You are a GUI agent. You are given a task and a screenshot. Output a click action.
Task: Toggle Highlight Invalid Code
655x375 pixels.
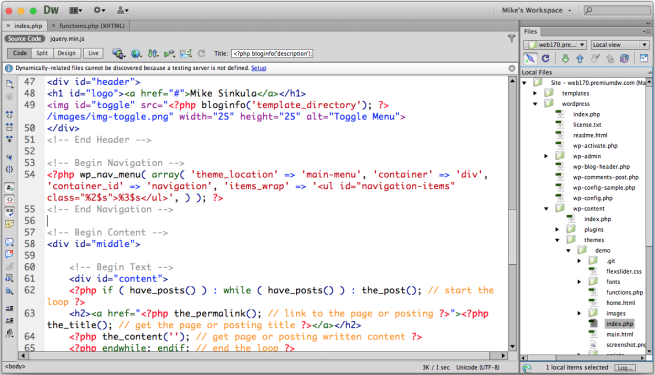9,200
